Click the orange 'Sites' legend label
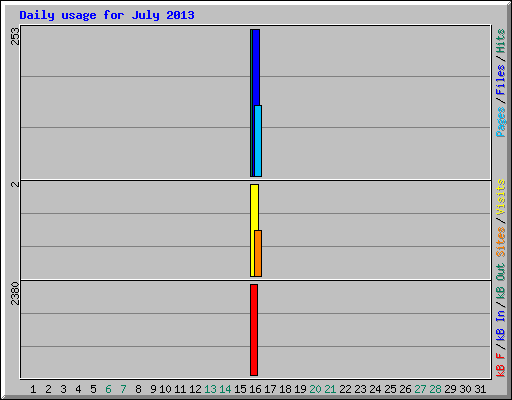This screenshot has height=400, width=512. [x=501, y=242]
